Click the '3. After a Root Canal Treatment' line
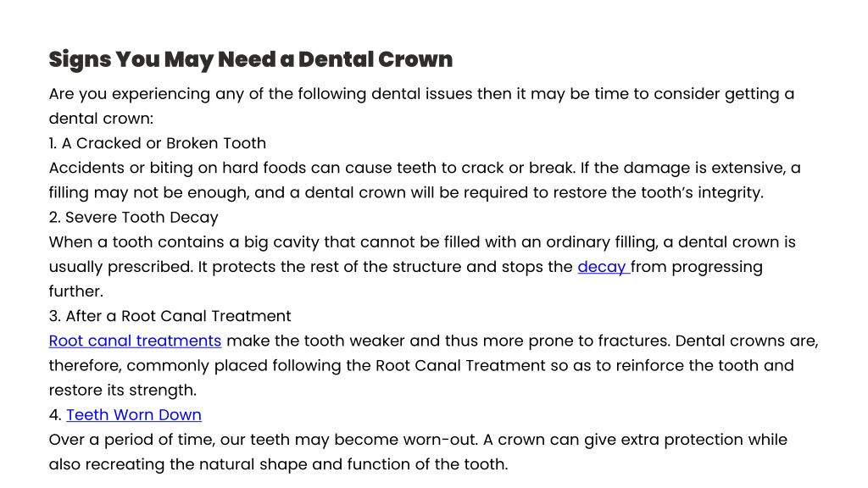Screen dimensions: 868x488 click(170, 316)
